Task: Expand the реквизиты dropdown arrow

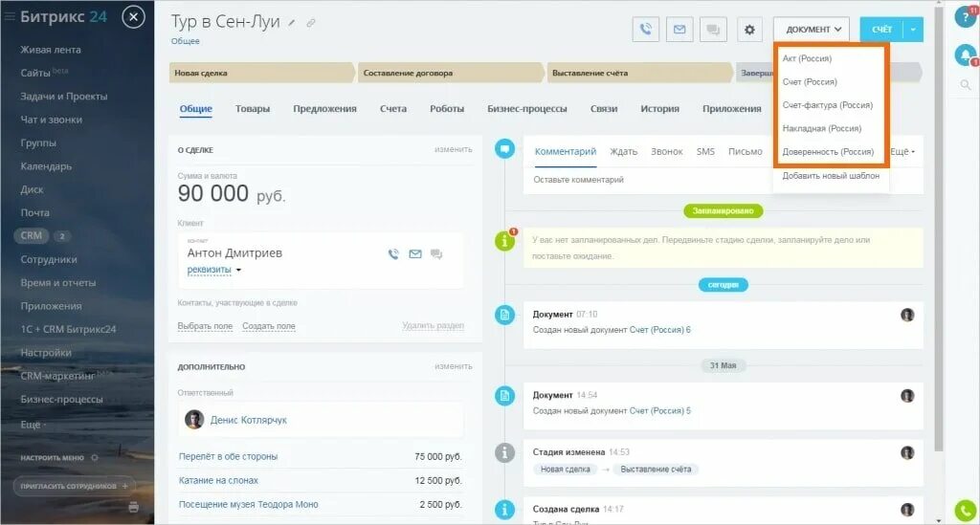Action: pyautogui.click(x=238, y=271)
